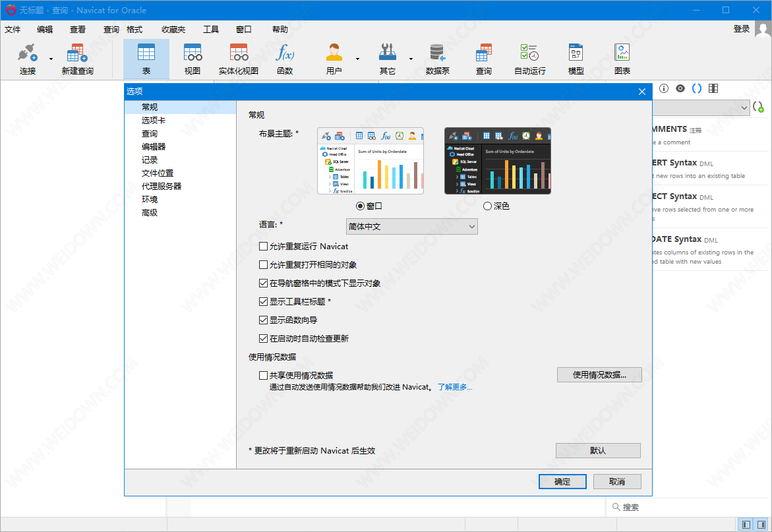Open the 窗口 menu in the menu bar
The width and height of the screenshot is (772, 532).
244,30
